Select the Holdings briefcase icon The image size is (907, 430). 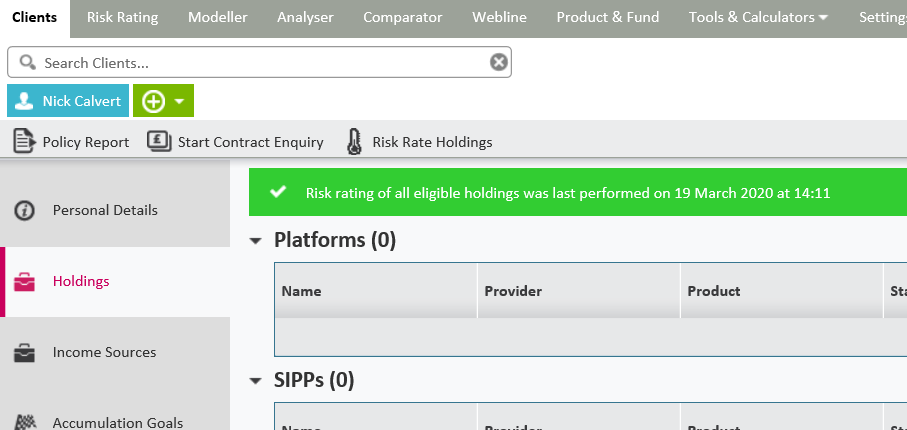(x=24, y=282)
